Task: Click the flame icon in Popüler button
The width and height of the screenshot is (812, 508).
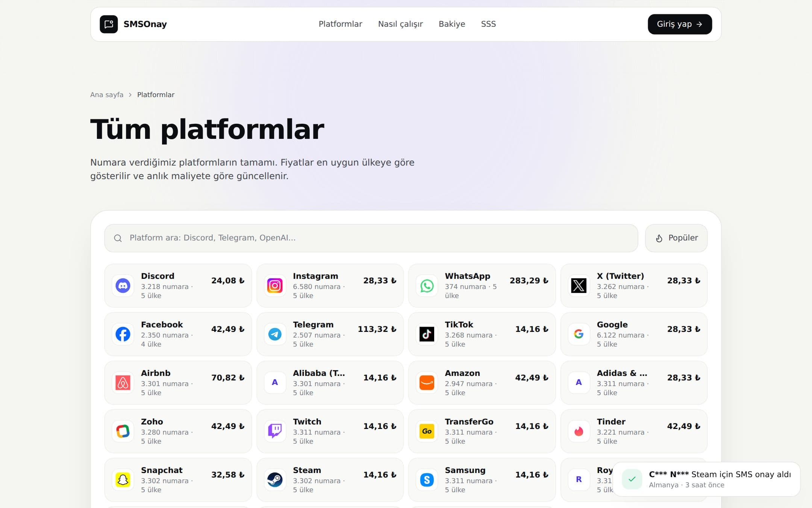Action: [x=659, y=238]
